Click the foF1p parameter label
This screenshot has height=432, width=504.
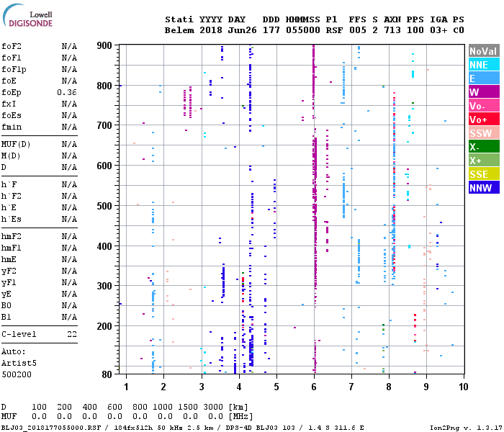coord(14,69)
